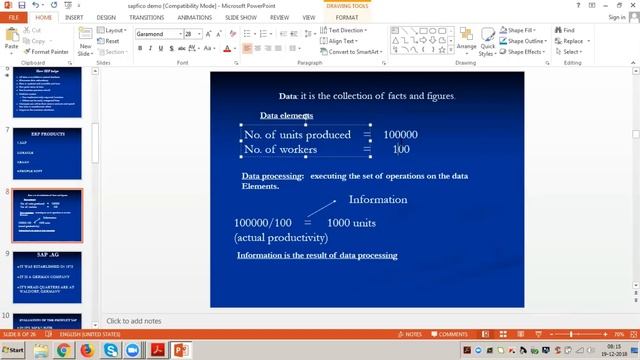Screen dimensions: 640x360
Task: Click zoom in plus button
Action: click(x=605, y=334)
